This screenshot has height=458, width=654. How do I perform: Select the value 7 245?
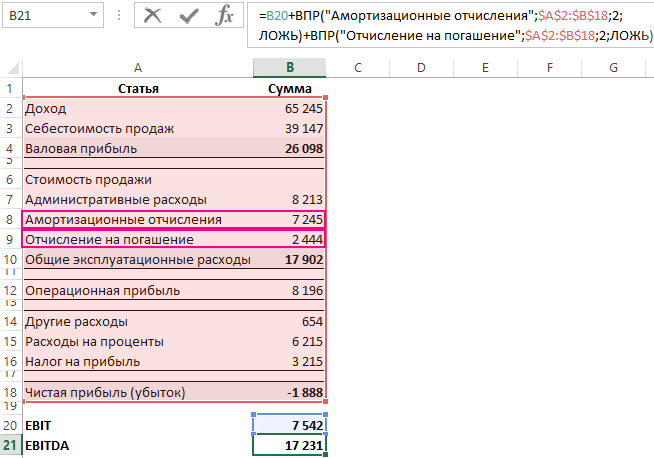point(289,219)
